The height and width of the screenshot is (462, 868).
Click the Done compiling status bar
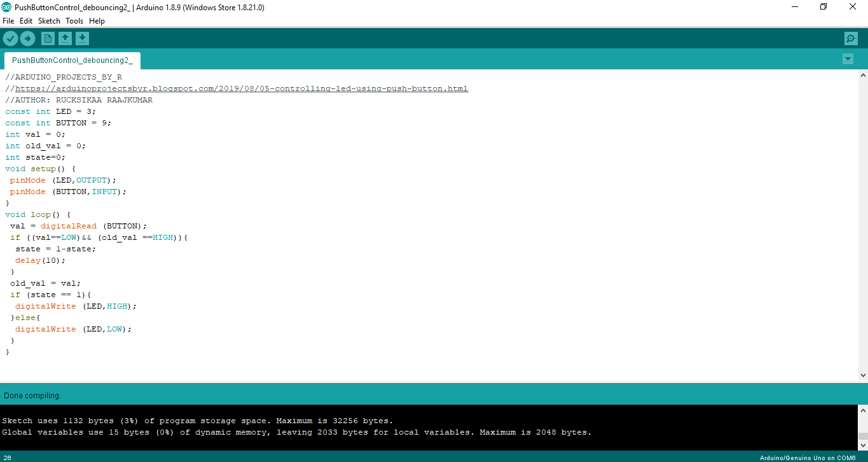tap(32, 395)
